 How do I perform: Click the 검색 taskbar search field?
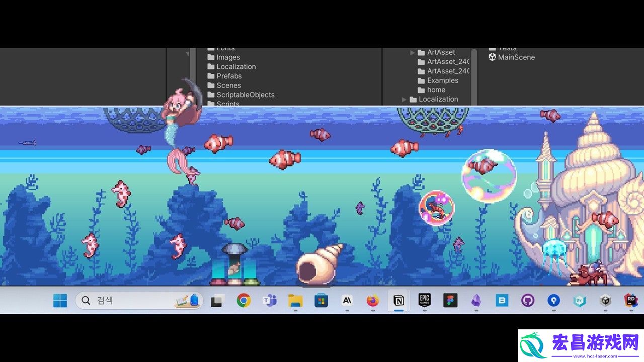pyautogui.click(x=139, y=301)
